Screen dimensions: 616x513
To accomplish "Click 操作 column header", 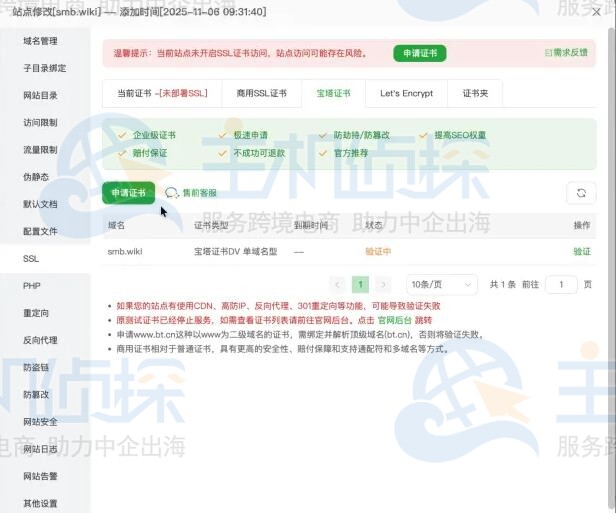I will [582, 225].
